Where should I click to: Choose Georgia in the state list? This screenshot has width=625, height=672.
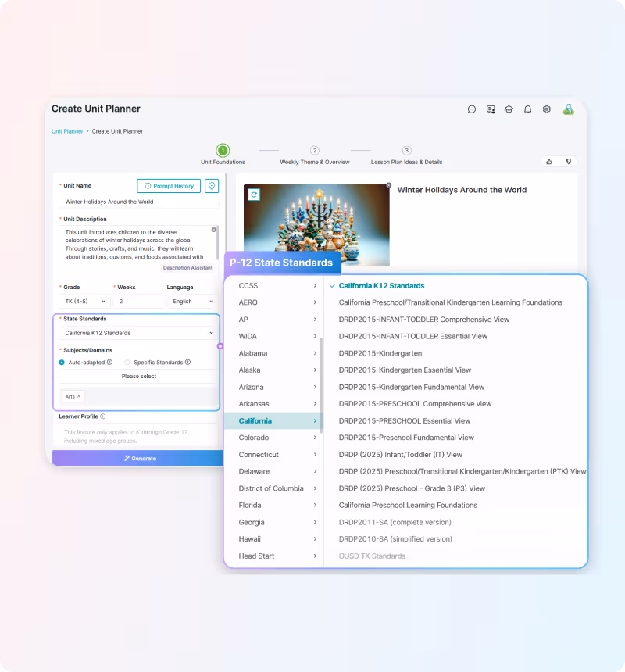click(274, 523)
